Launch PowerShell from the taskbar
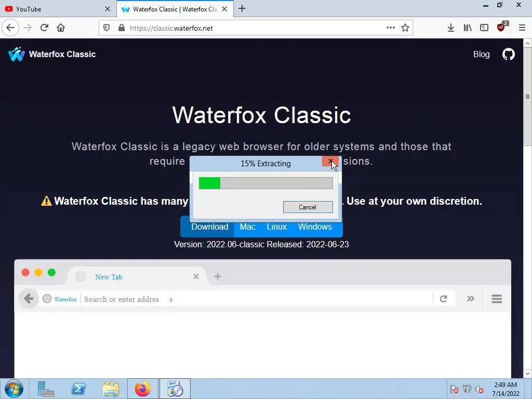 click(x=78, y=389)
